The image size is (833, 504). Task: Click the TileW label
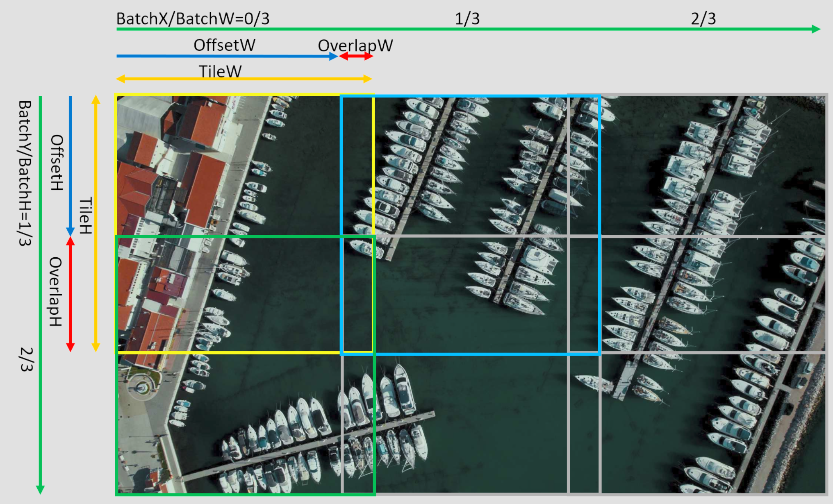point(220,71)
